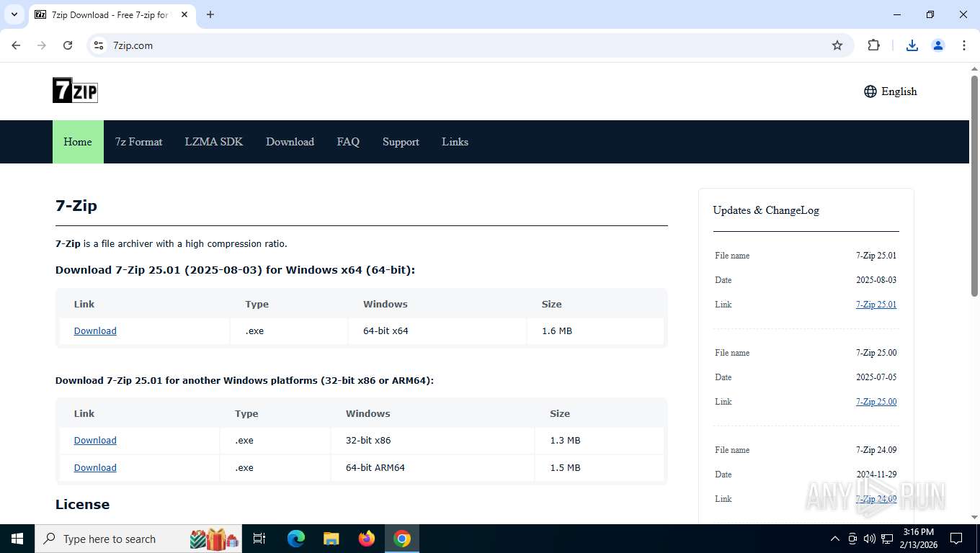Open the 7-Zip 25.01 changelog link

coord(876,305)
